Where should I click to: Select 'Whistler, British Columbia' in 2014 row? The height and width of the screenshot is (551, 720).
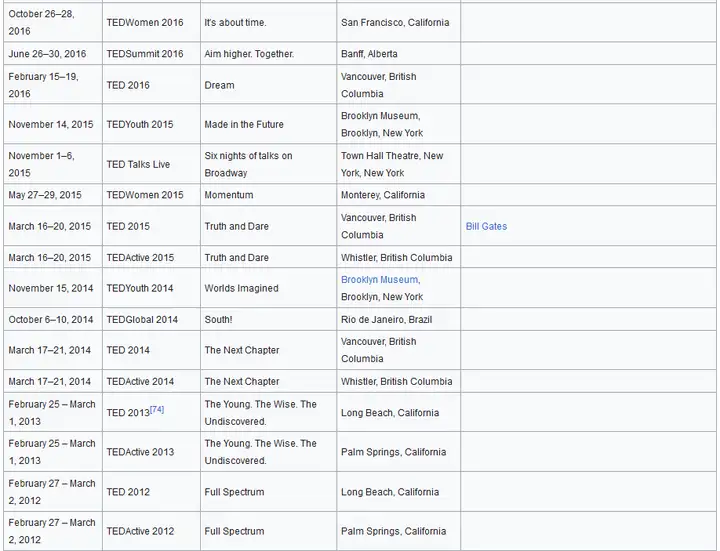(396, 382)
